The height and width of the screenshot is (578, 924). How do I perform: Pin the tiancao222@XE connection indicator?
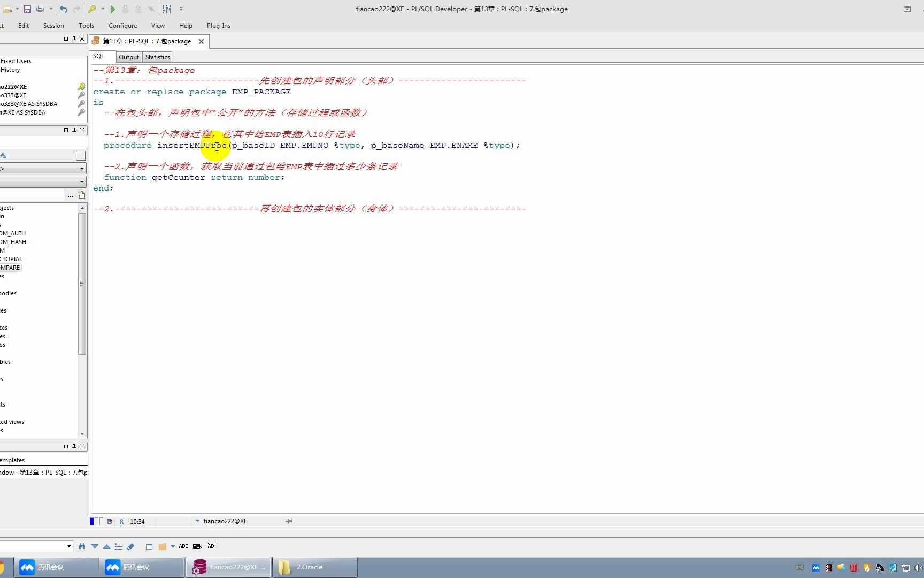pyautogui.click(x=289, y=521)
